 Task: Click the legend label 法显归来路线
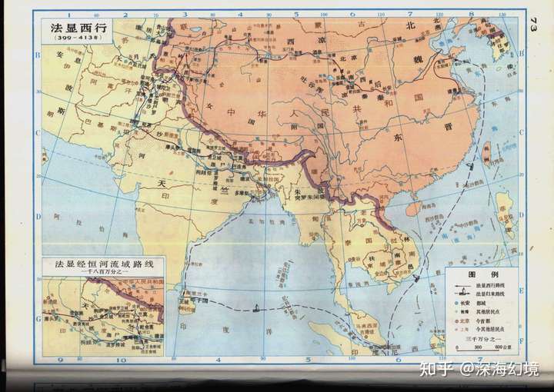click(x=490, y=294)
